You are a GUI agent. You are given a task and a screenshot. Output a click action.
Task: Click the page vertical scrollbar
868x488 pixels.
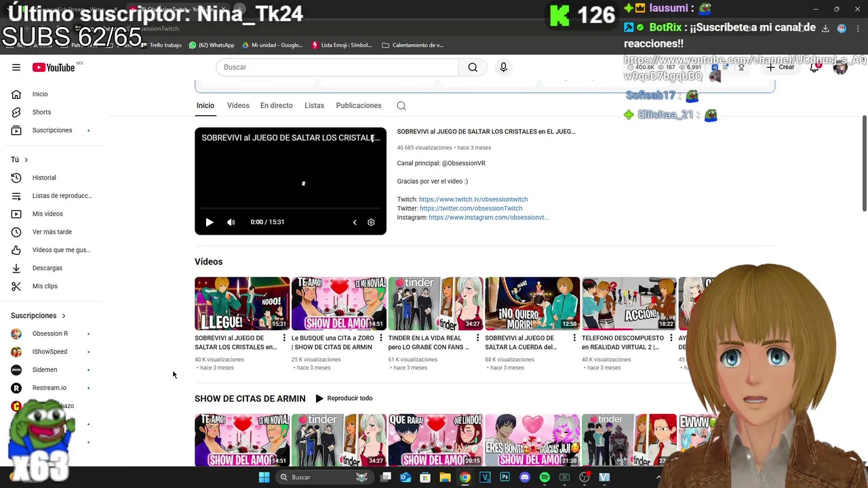click(x=864, y=163)
